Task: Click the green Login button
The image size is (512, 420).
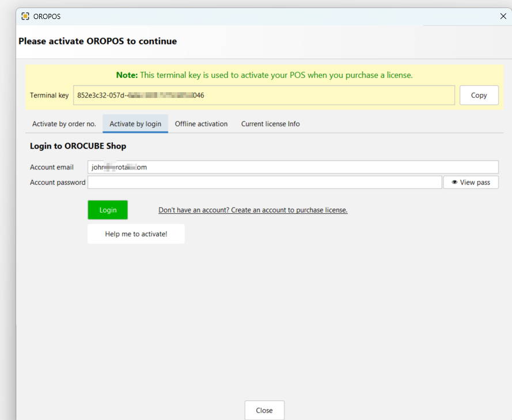Action: click(108, 210)
